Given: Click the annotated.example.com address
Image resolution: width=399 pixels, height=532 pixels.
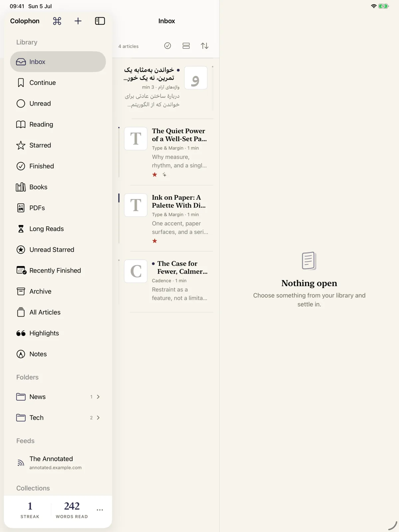Looking at the screenshot, I should click(56, 468).
